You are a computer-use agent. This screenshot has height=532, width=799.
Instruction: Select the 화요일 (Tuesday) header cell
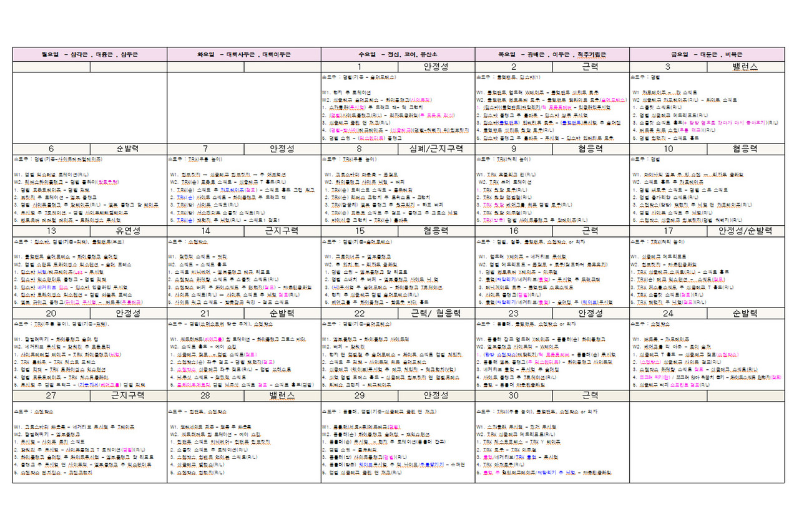[244, 54]
